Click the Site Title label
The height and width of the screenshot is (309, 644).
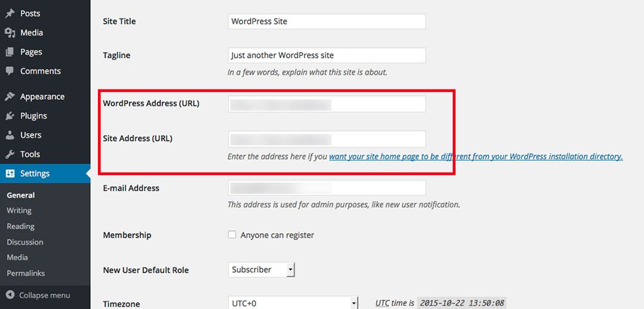(x=119, y=21)
